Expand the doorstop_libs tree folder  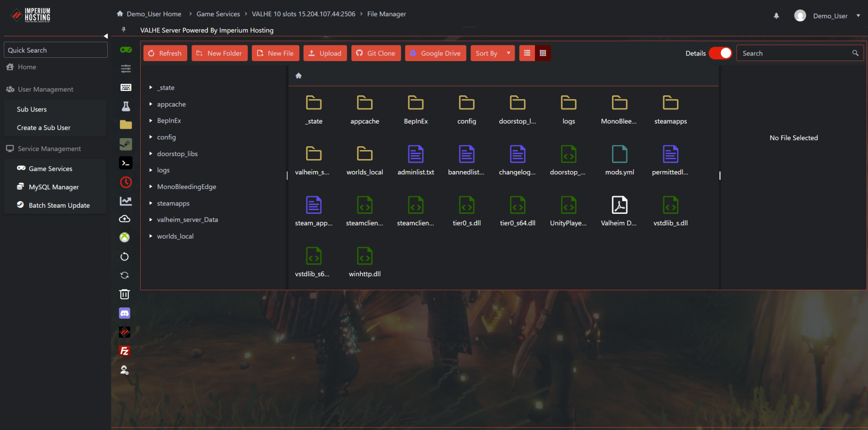151,154
